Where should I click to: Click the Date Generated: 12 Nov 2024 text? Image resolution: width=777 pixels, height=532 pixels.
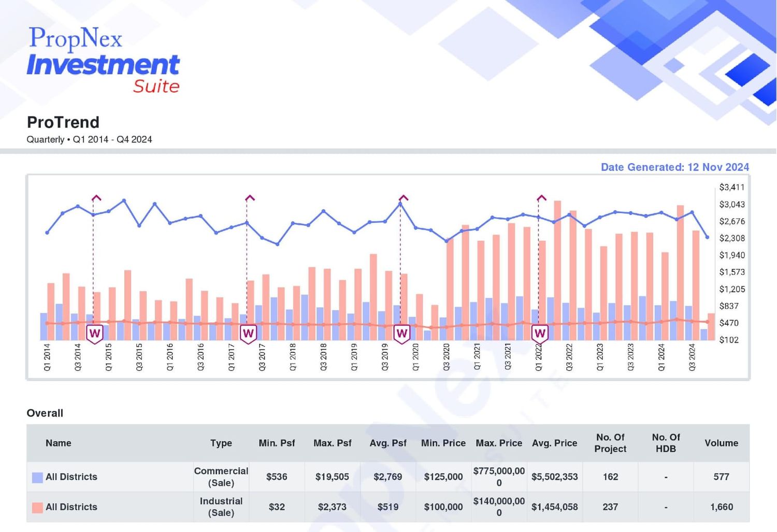coord(675,167)
